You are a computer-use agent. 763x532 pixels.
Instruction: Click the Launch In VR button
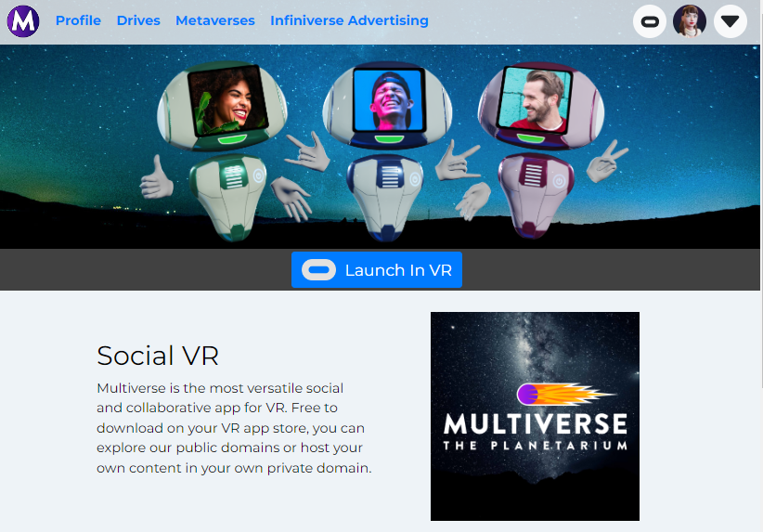pyautogui.click(x=377, y=269)
